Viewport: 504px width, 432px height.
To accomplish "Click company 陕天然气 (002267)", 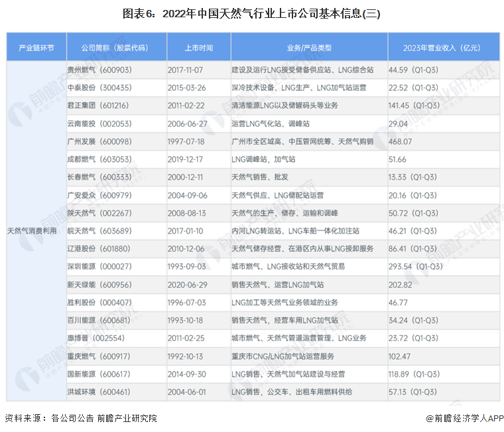I will [x=99, y=213].
